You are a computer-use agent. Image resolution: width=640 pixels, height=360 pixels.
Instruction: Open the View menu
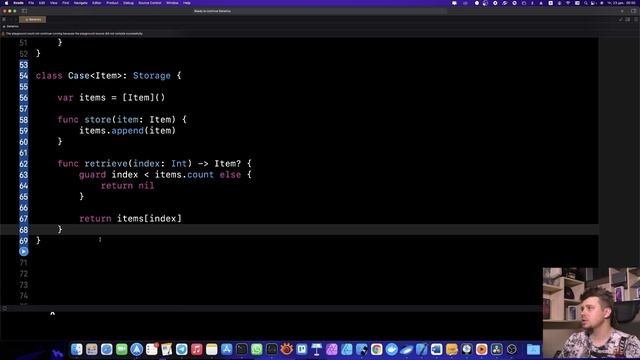53,3
